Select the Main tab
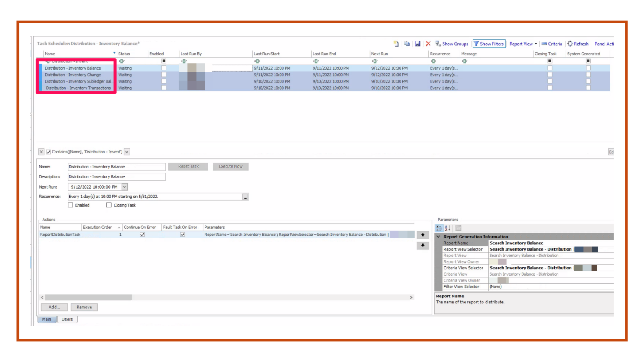Screen dimensions: 644x362 (47, 319)
